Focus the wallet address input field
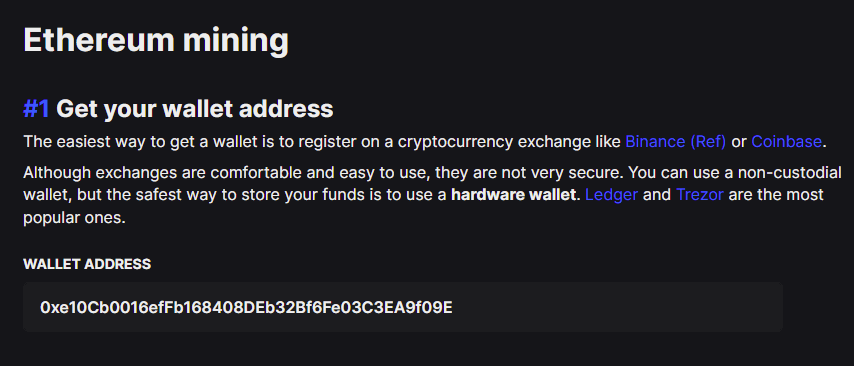The image size is (854, 366). tap(402, 307)
